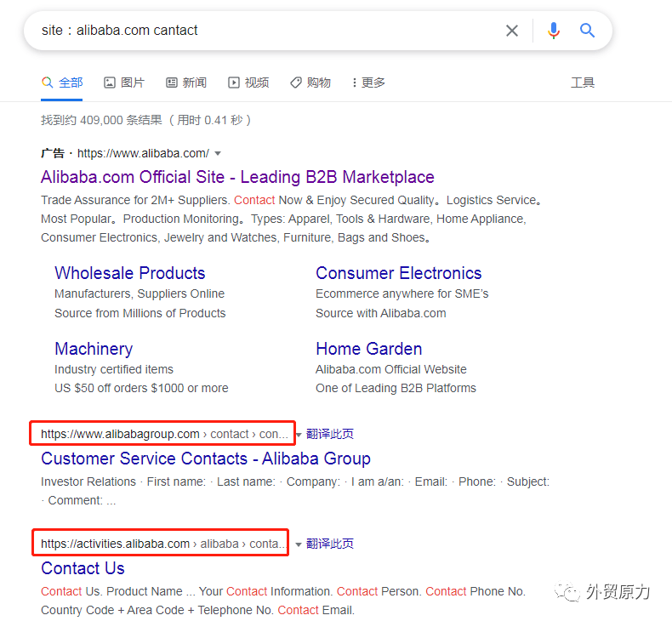The width and height of the screenshot is (672, 621).
Task: Click 翻译此页 for the activities.alibaba.com result
Action: (330, 544)
